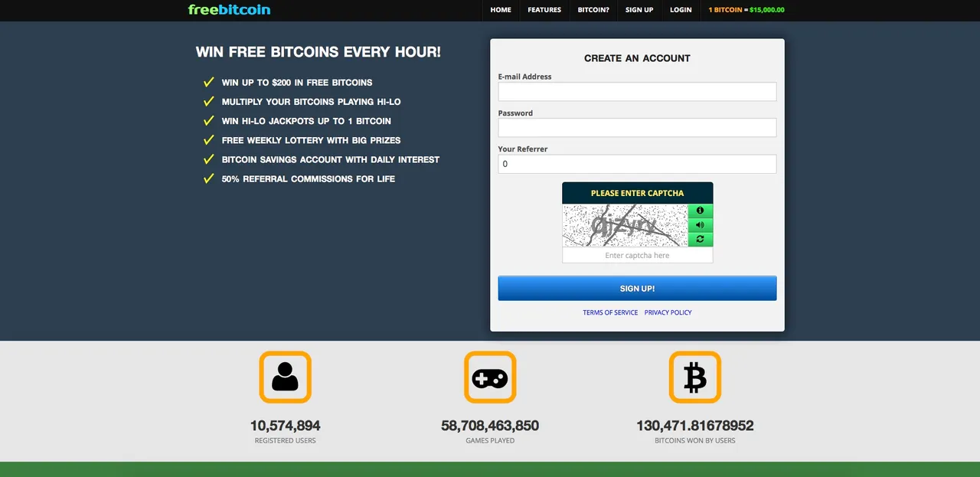
Task: Click the REGISTERED USERS label
Action: click(x=285, y=440)
